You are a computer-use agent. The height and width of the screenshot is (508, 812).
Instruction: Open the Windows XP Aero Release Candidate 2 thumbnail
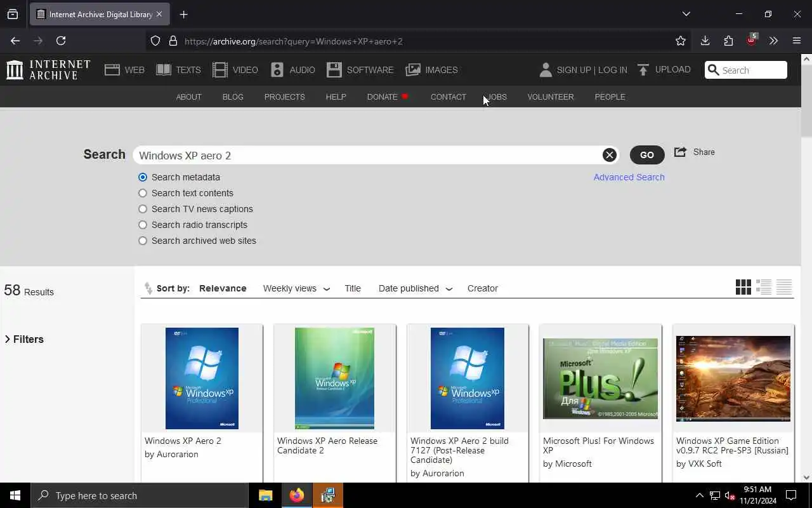[334, 378]
